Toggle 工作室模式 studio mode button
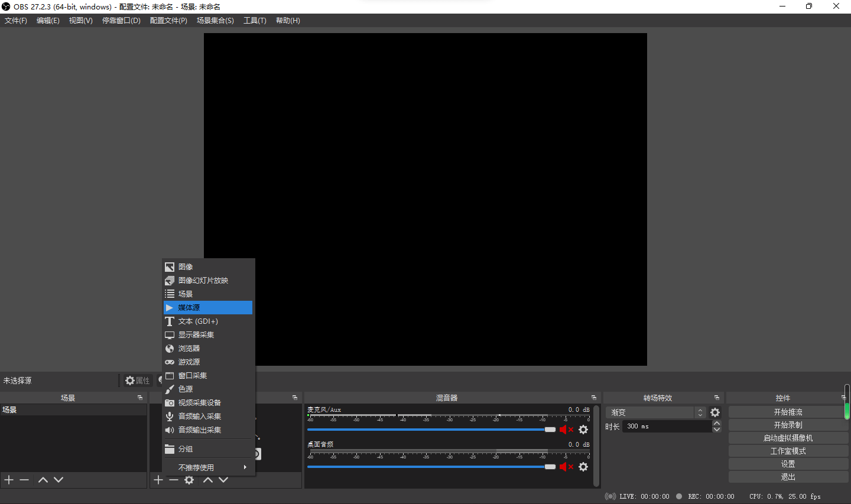 click(788, 451)
